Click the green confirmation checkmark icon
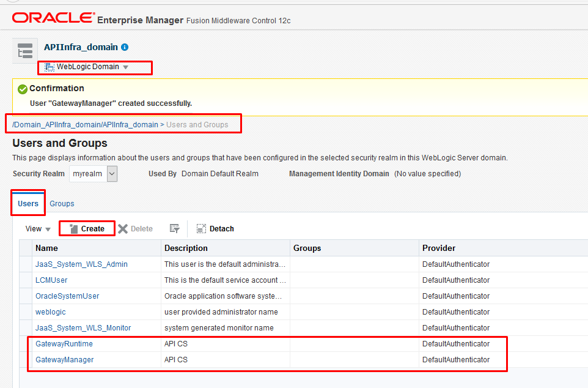588x388 pixels. point(23,89)
